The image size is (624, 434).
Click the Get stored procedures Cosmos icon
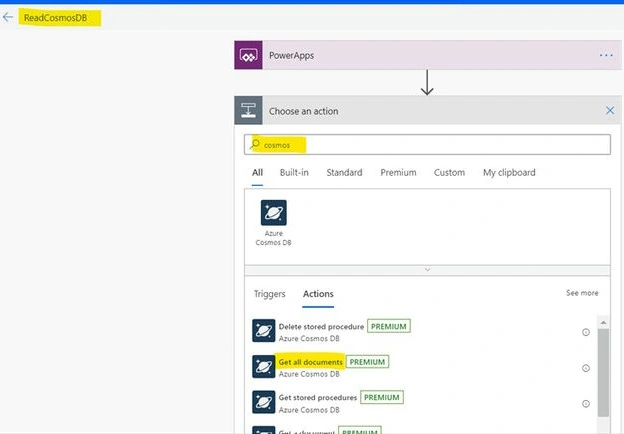[x=263, y=402]
